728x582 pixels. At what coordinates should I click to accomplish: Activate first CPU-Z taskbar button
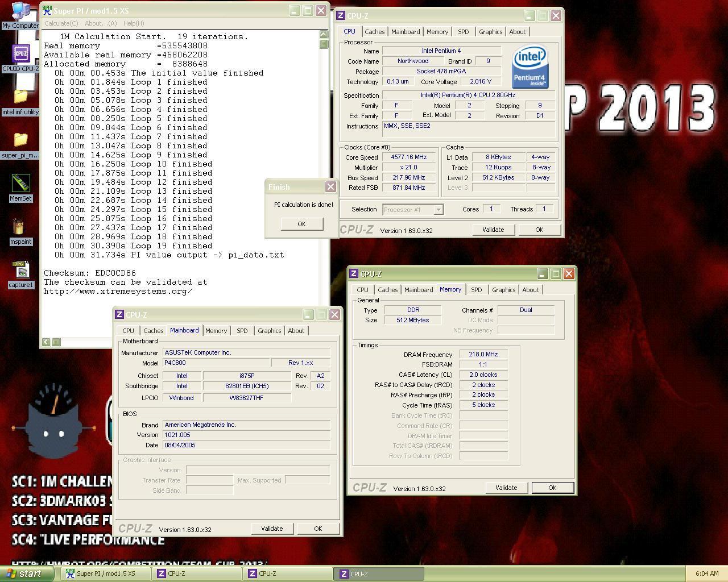coord(196,574)
